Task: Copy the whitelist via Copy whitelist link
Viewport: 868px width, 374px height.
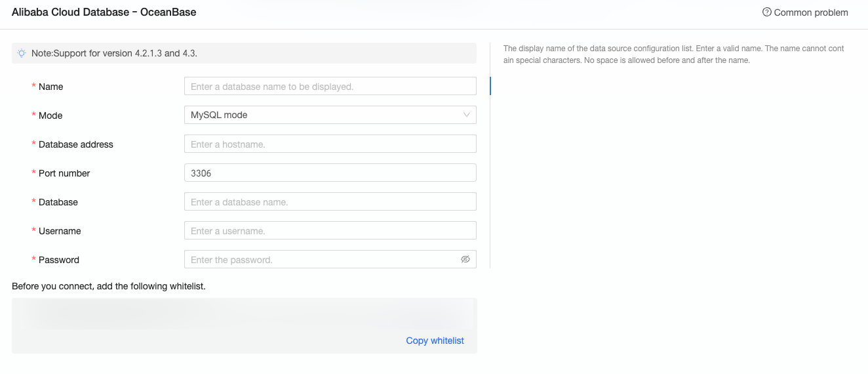Action: [x=435, y=341]
